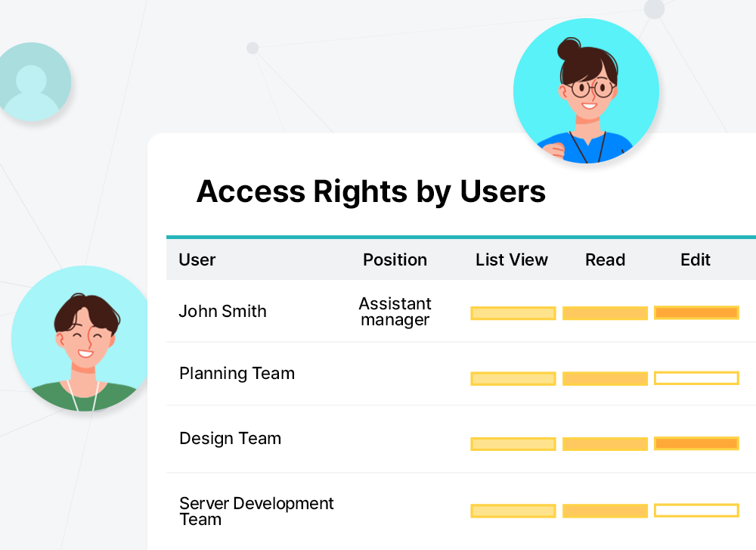This screenshot has width=756, height=550.
Task: Click the List View column header
Action: pos(512,259)
